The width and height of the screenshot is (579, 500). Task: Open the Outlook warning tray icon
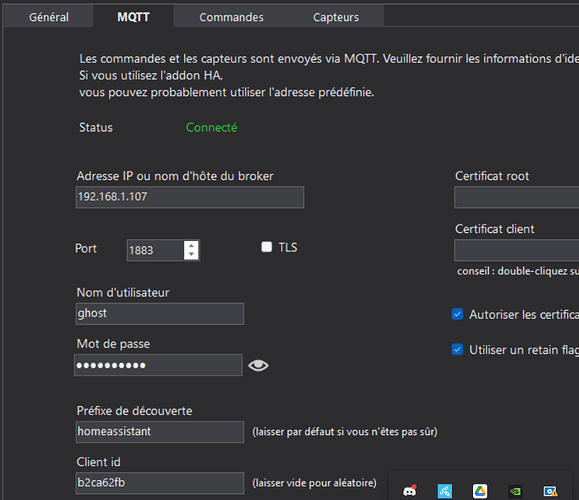[x=550, y=491]
